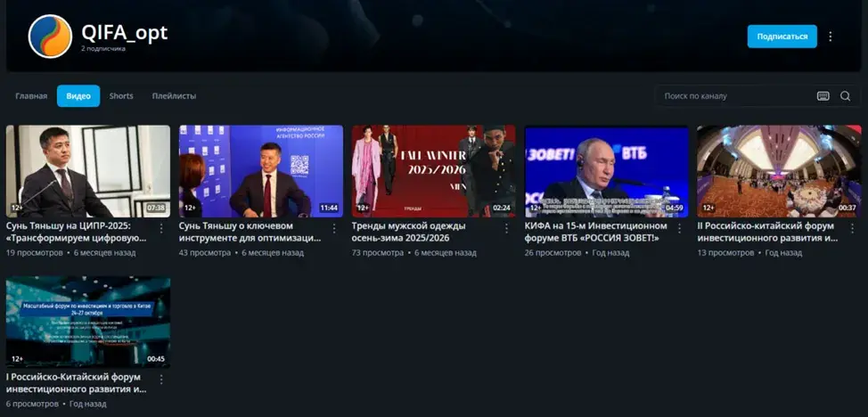Select the Видео tab
868x417 pixels.
click(78, 96)
